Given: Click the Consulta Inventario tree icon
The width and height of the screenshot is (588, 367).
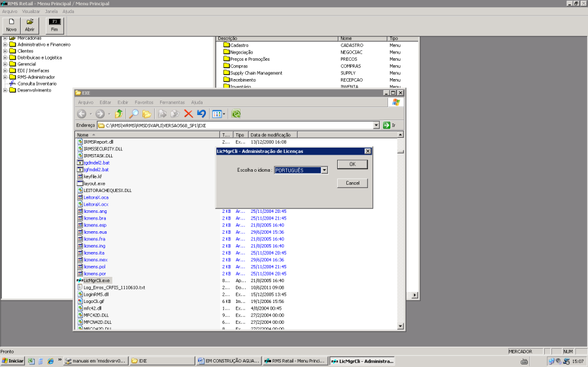Looking at the screenshot, I should (x=12, y=84).
